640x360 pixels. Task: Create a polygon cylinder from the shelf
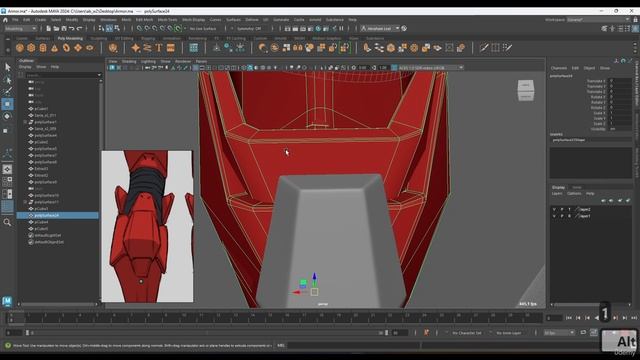(x=43, y=48)
